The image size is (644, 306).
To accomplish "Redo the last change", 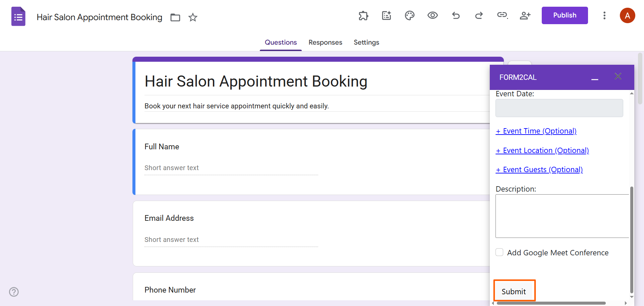I will click(479, 15).
